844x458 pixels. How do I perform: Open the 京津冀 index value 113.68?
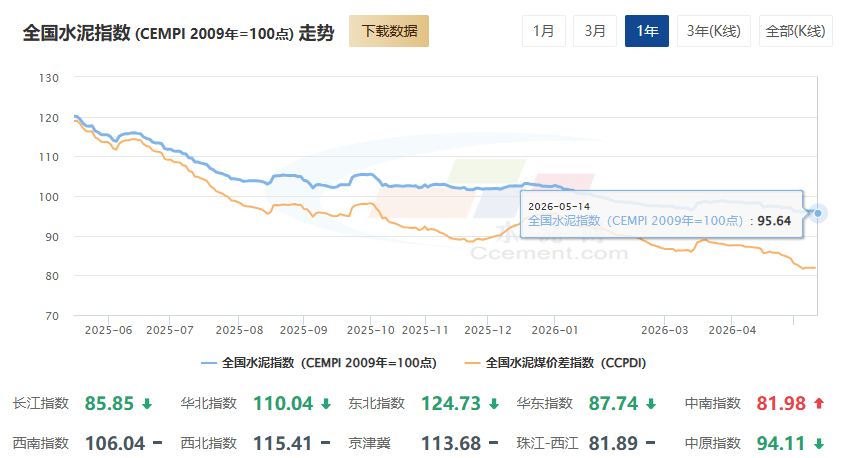[x=451, y=443]
